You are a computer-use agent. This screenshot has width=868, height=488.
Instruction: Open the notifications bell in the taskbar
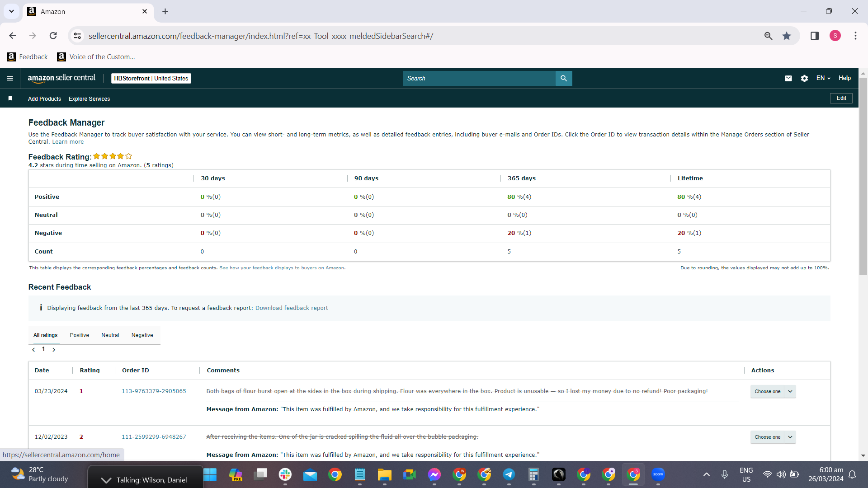coord(852,474)
